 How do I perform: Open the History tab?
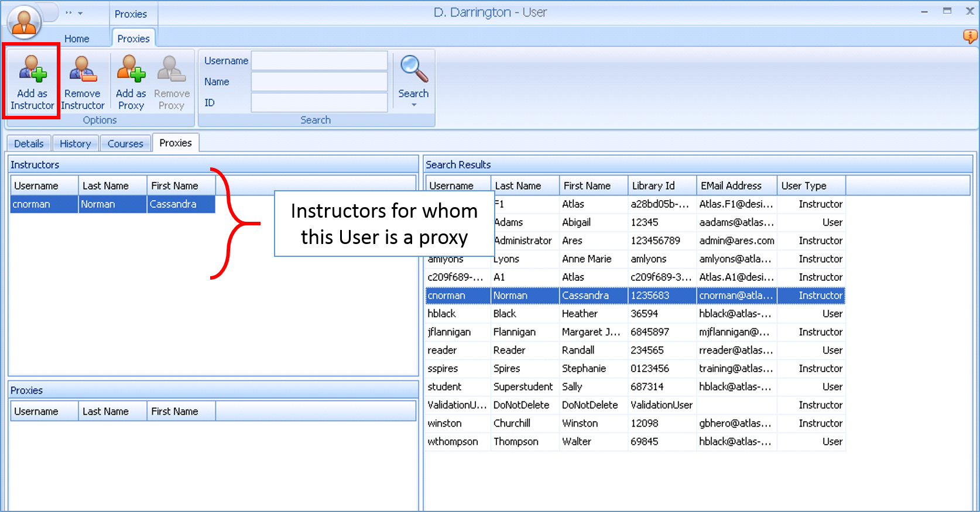coord(75,143)
